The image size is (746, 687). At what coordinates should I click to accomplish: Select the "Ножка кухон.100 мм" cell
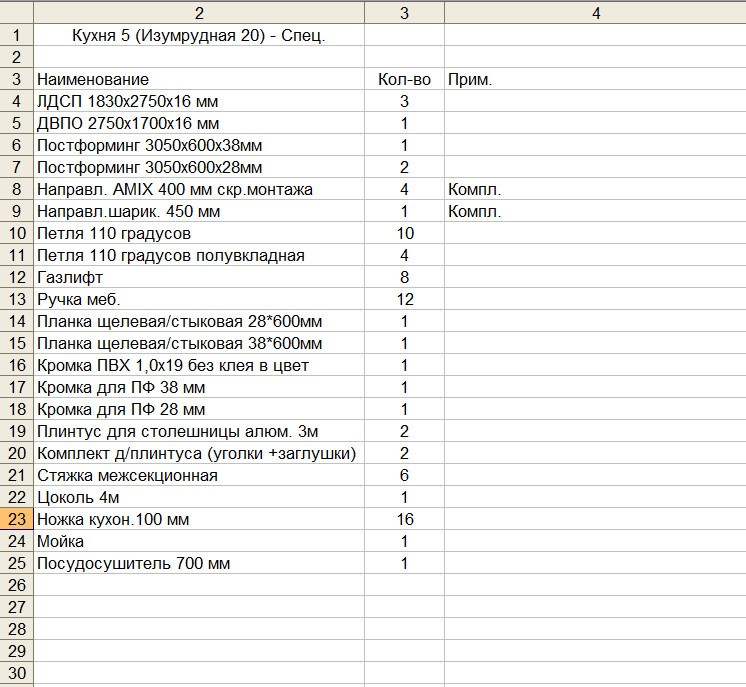pyautogui.click(x=113, y=519)
